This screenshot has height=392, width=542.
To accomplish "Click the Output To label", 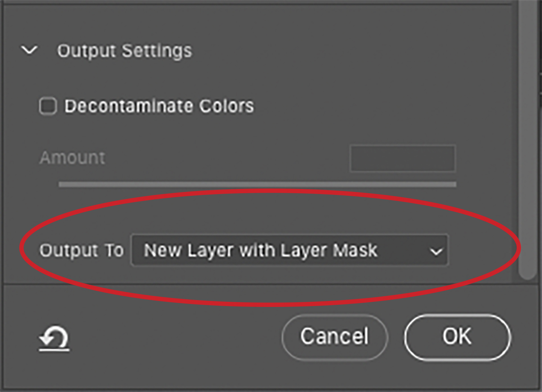I will pos(81,250).
